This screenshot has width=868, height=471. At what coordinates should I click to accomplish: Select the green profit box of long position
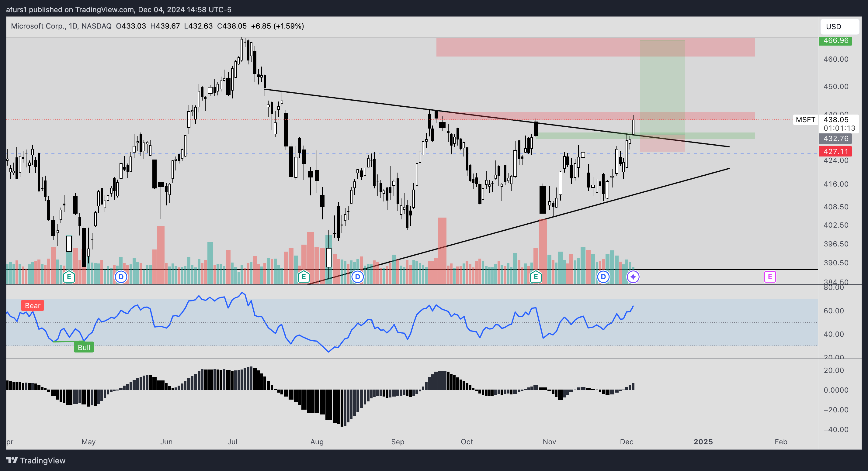(662, 88)
